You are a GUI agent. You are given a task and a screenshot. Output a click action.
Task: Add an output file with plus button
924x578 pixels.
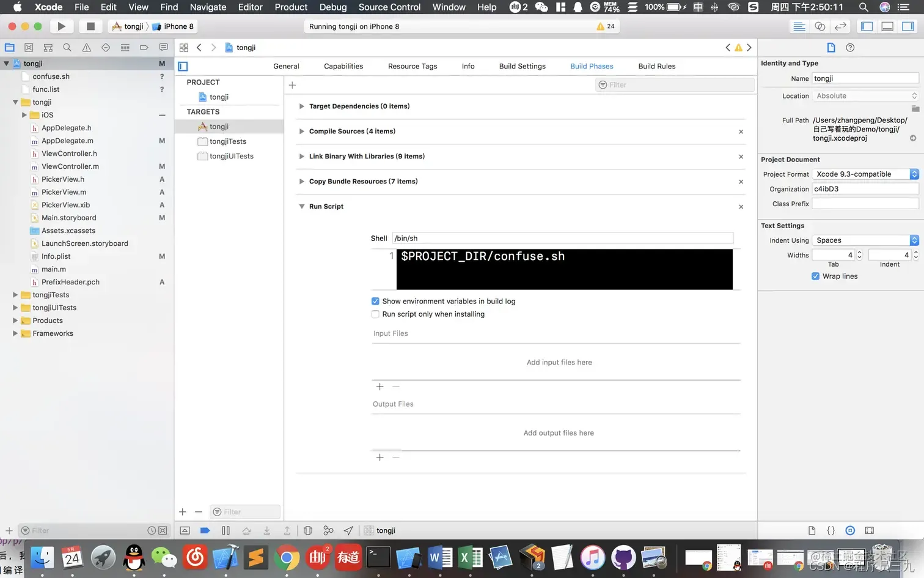pos(380,458)
